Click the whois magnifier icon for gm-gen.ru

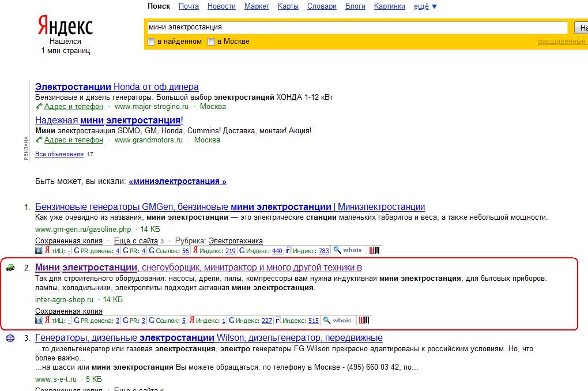click(x=337, y=250)
